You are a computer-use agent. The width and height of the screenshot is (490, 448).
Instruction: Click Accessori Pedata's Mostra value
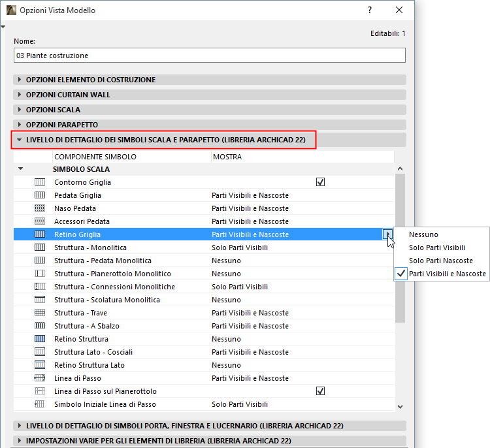point(250,221)
